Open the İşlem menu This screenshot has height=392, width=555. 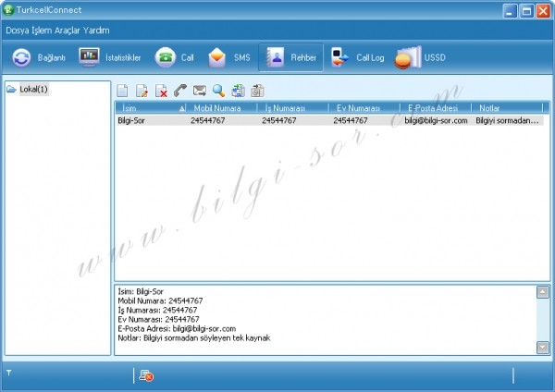[x=42, y=31]
